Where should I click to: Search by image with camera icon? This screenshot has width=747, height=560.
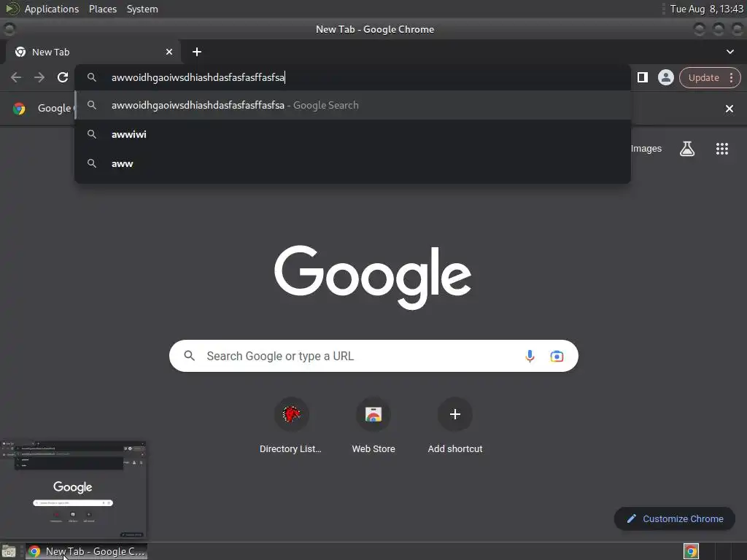click(557, 356)
